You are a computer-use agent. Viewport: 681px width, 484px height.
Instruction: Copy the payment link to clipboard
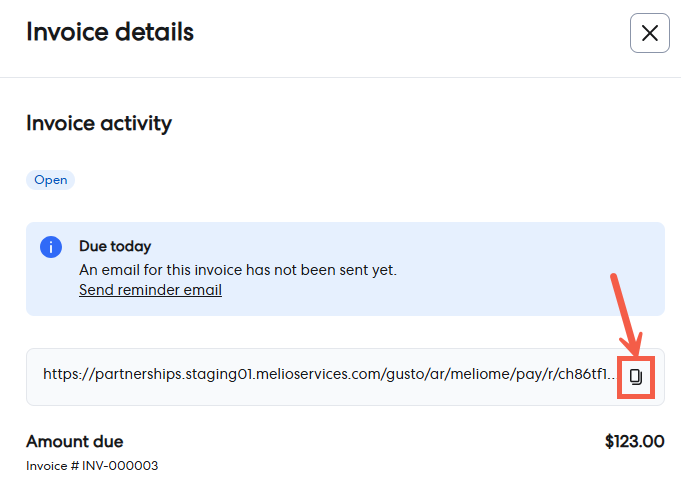[x=635, y=376]
